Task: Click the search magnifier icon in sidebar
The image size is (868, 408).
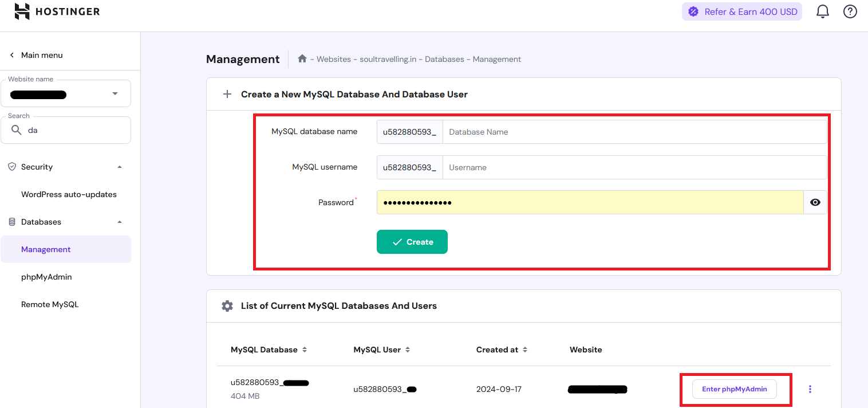Action: [17, 130]
